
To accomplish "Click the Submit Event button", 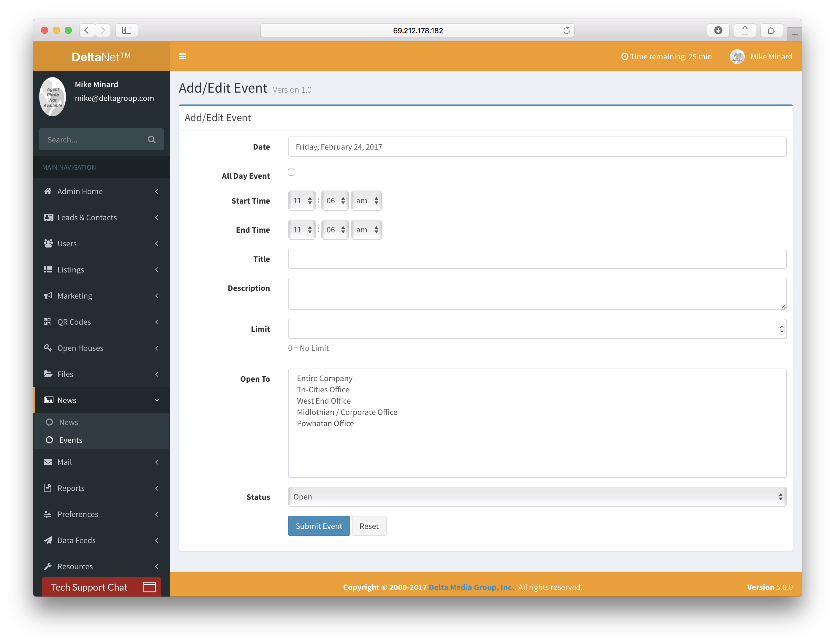I will point(319,526).
